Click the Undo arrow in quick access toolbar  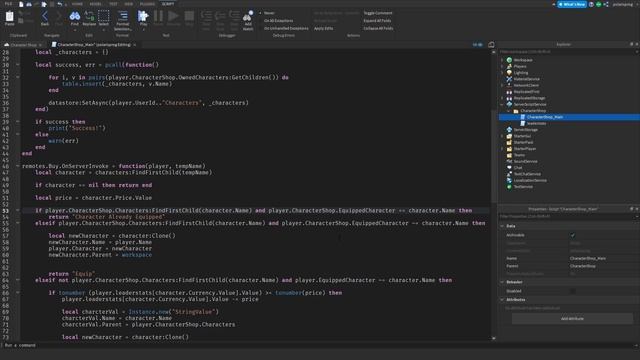[60, 4]
